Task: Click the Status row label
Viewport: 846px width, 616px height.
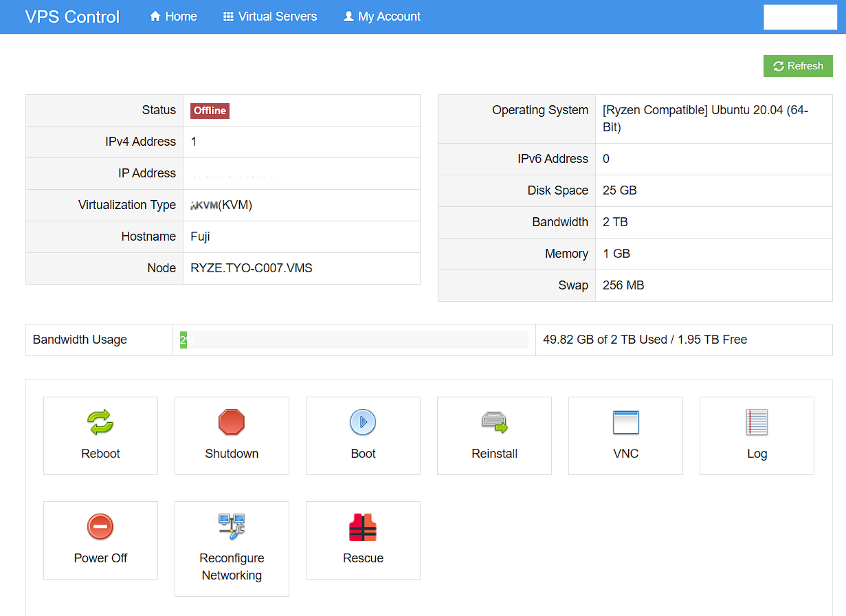Action: (x=159, y=110)
